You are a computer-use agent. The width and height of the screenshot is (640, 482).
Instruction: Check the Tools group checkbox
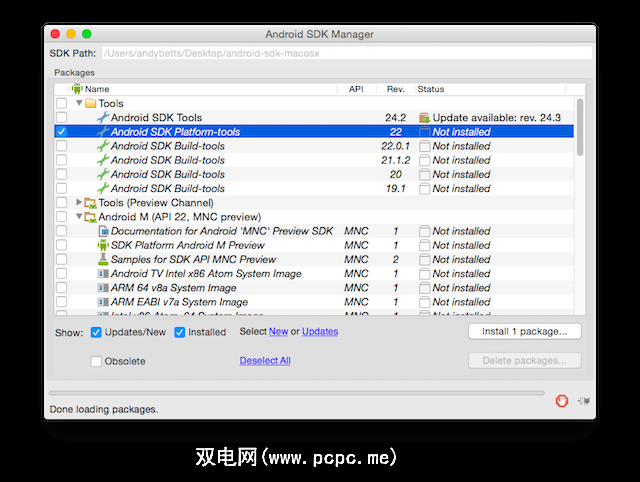pyautogui.click(x=62, y=103)
